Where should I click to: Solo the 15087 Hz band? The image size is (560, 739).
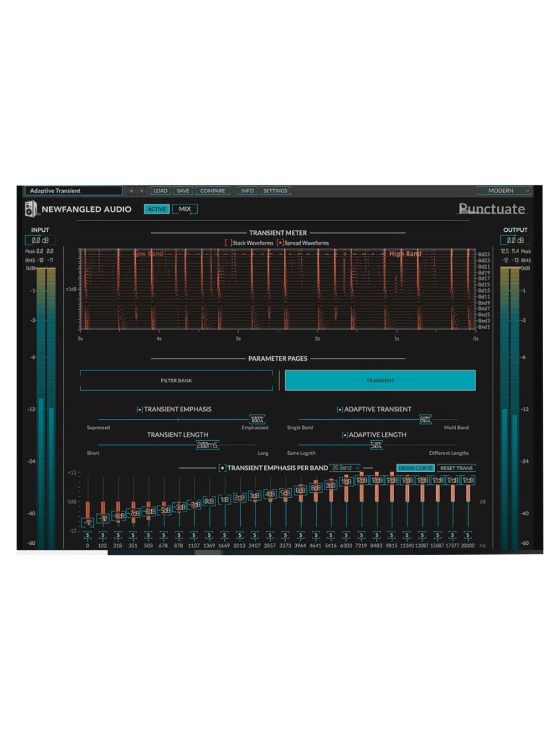tap(437, 535)
